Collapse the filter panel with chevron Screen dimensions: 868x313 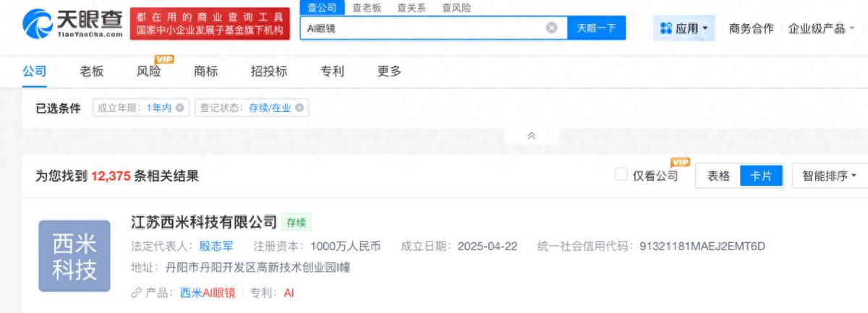pos(532,136)
